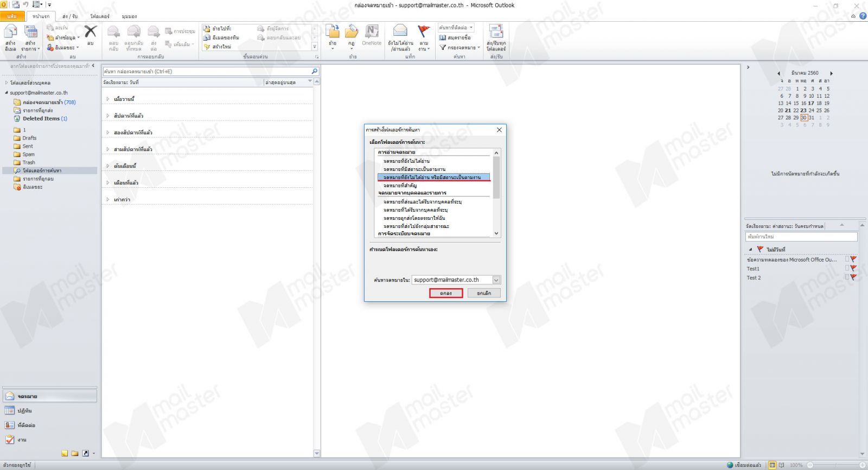Image resolution: width=868 pixels, height=470 pixels.
Task: Switch to the Folder (โฟลเดอร์) tab
Action: [100, 16]
